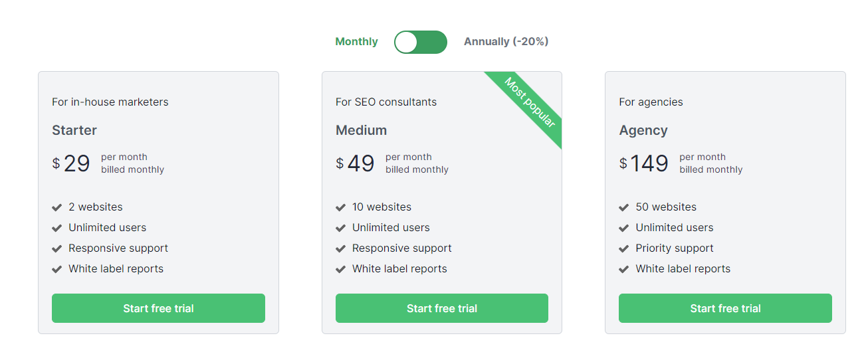
Task: Click the checkmark beside 50 websites
Action: 624,207
